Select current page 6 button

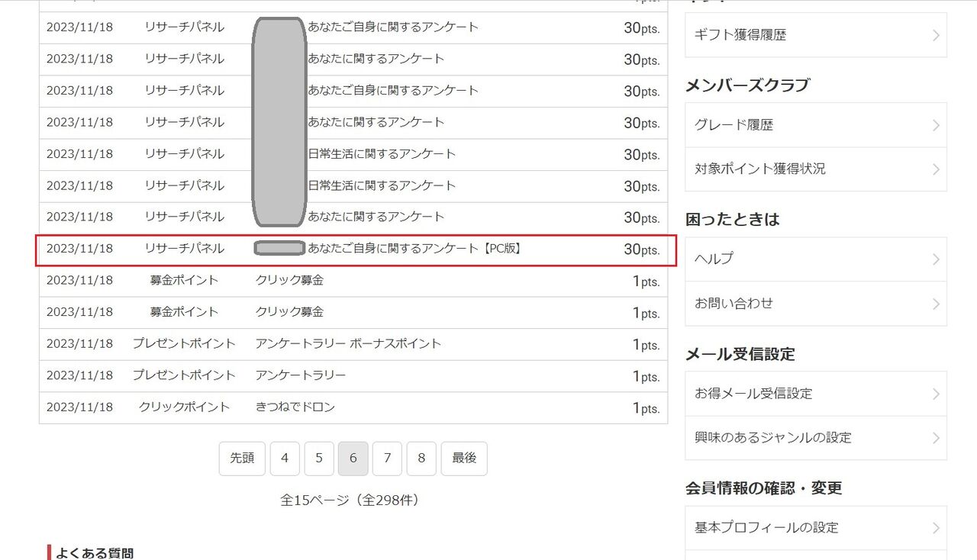[353, 459]
